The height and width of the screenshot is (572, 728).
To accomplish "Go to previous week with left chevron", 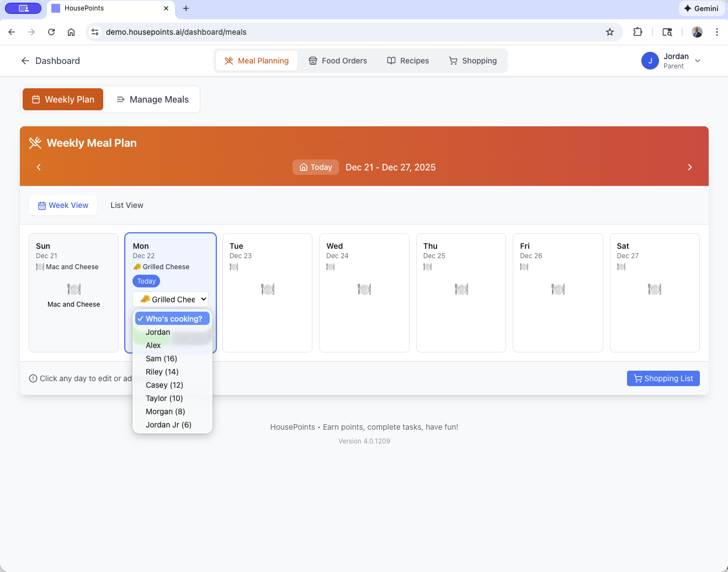I will coord(39,167).
